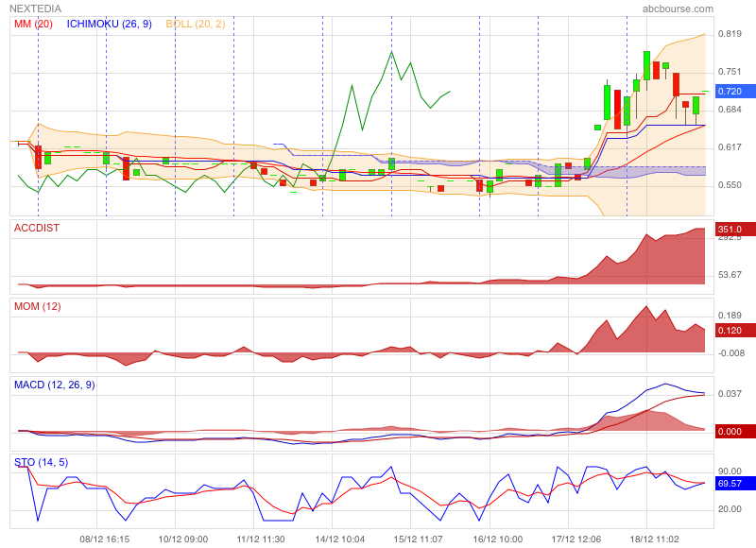The image size is (756, 548).
Task: Click the current price tag 0.720
Action: pos(735,92)
